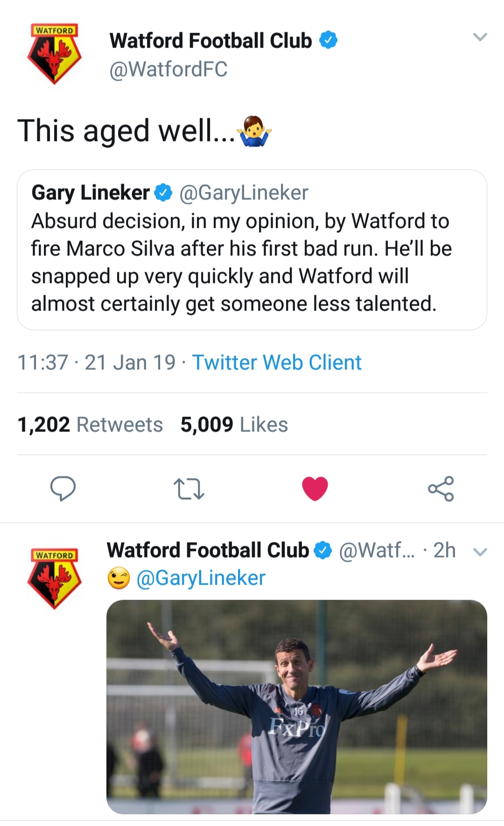
Task: Tap verified badge next to Watford Football Club
Action: 328,40
